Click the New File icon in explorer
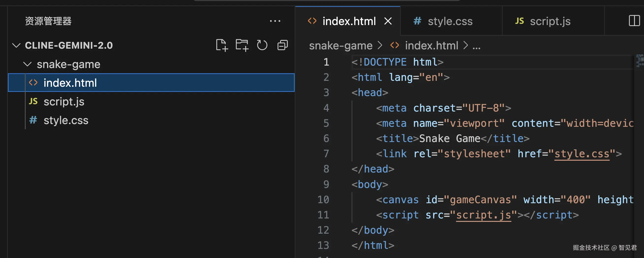The height and width of the screenshot is (258, 644). [222, 45]
